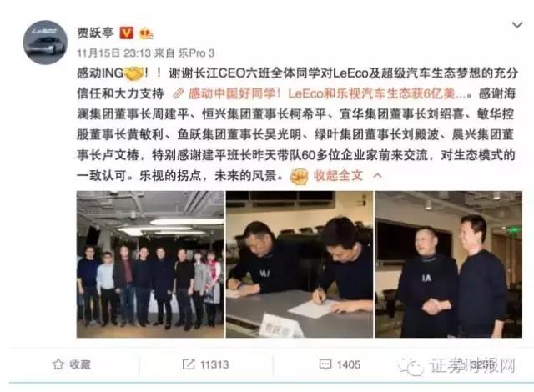Open the handshake photo of two men
Screen dimensions: 534x392
click(x=449, y=264)
